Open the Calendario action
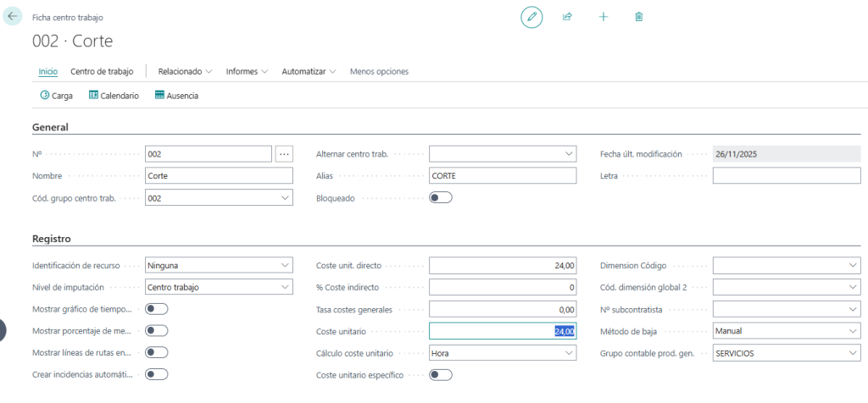 coord(114,96)
